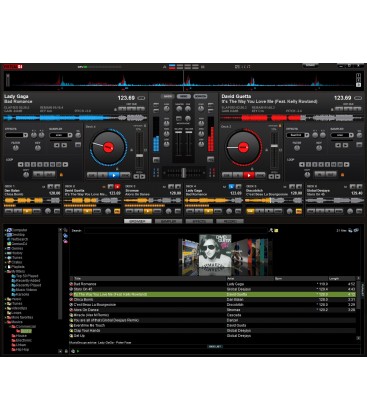Start playback on the blue Lady Gaga deck

(x=114, y=175)
